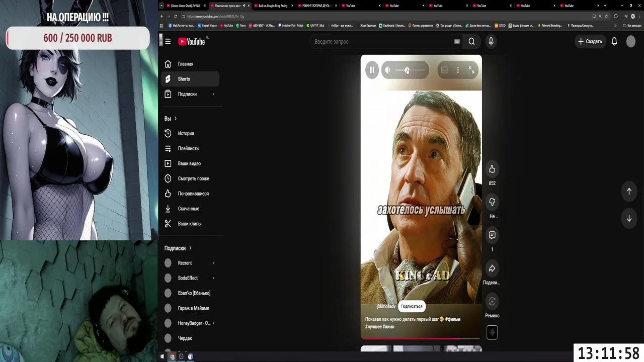This screenshot has width=644, height=362.
Task: Open the Palworld Breeding bookmark
Action: (x=550, y=25)
